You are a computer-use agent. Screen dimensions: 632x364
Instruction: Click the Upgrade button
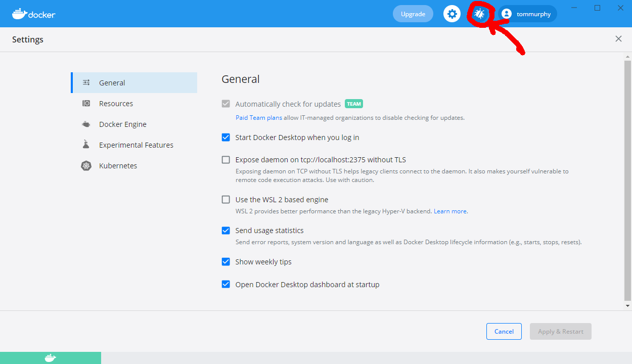pyautogui.click(x=413, y=14)
